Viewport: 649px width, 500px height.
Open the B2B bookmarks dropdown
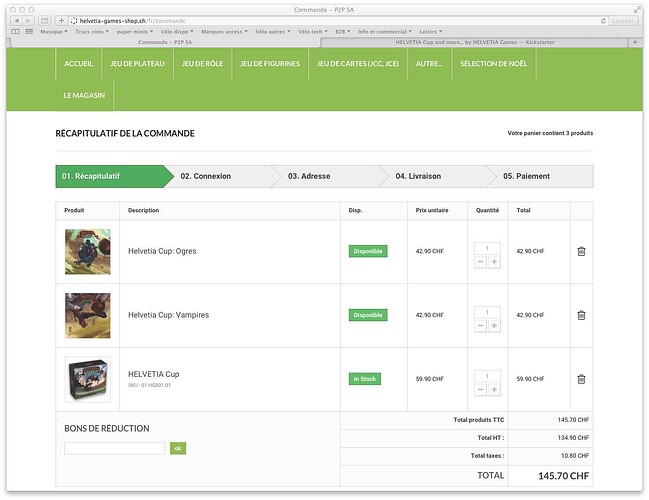pyautogui.click(x=343, y=31)
